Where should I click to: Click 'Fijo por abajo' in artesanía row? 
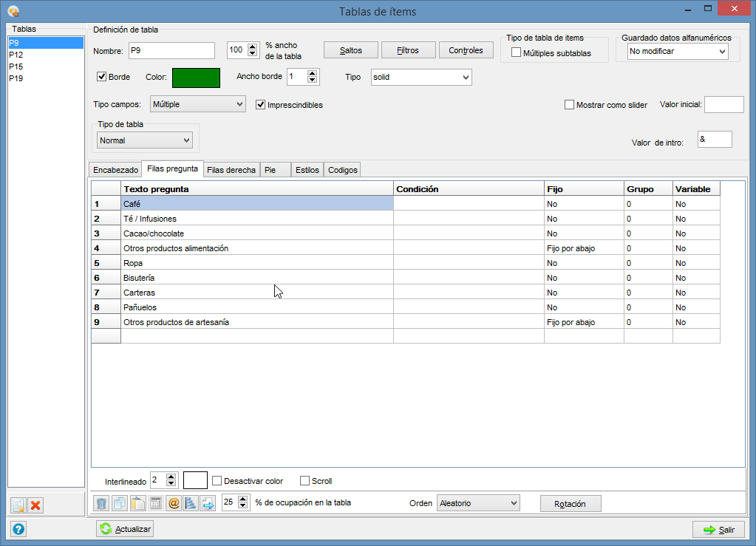tap(571, 322)
